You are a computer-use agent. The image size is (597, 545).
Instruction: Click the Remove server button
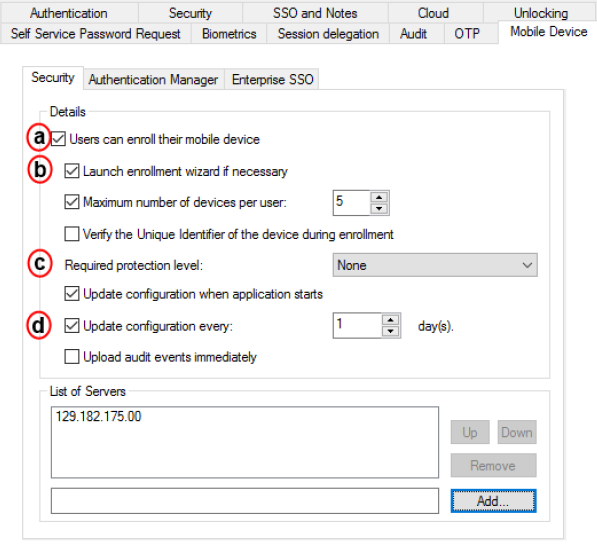[x=493, y=465]
